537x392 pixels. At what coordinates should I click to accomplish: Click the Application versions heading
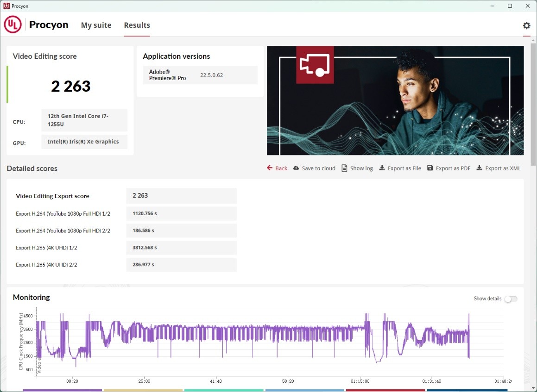177,56
